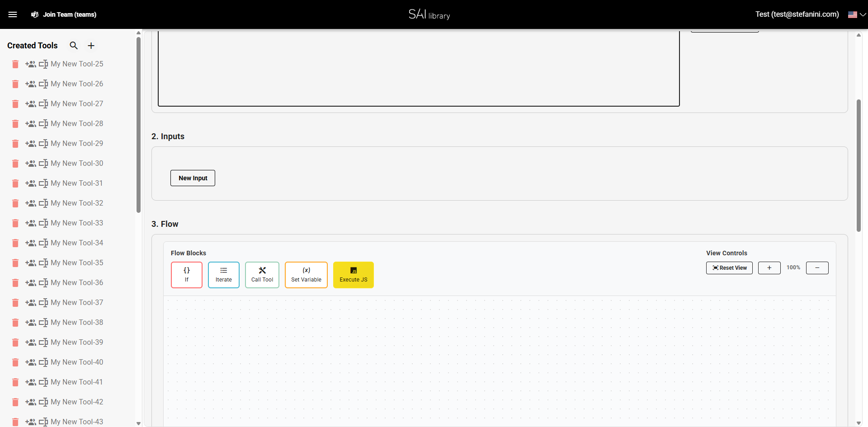The height and width of the screenshot is (427, 868).
Task: Delete My New Tool-30
Action: tap(15, 164)
